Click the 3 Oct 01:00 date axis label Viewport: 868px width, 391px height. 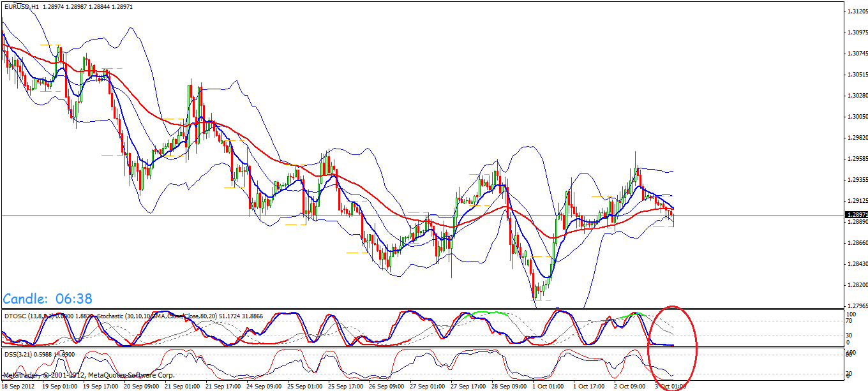[670, 385]
